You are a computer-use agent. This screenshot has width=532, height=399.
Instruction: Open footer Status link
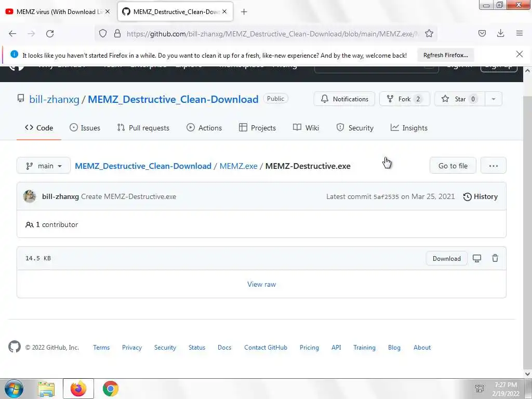pyautogui.click(x=197, y=348)
